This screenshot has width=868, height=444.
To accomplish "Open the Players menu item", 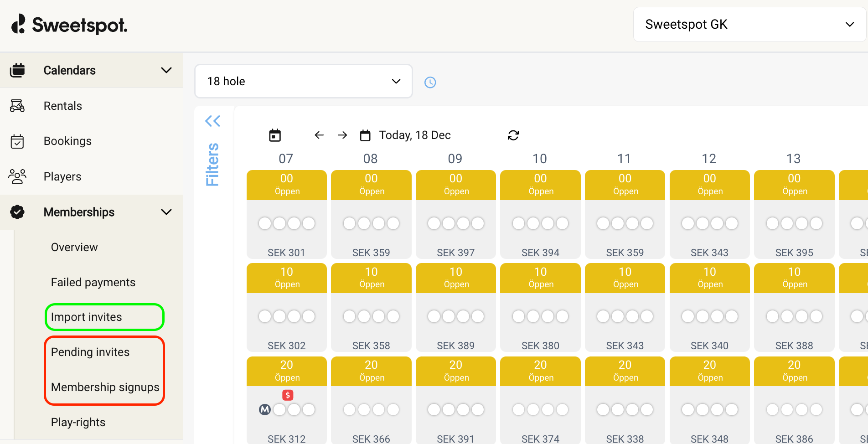I will 62,176.
